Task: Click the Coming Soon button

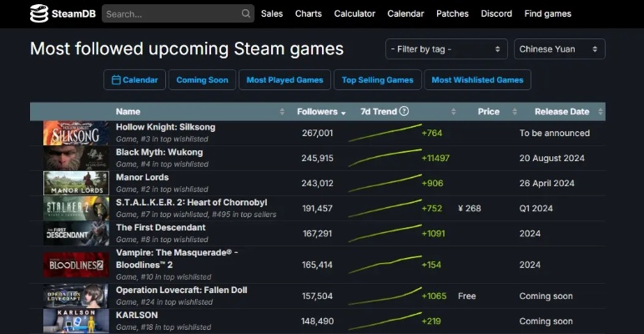Action: click(x=202, y=80)
